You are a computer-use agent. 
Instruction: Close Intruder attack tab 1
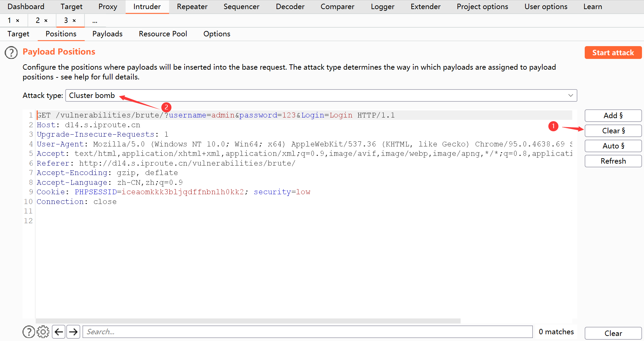18,21
